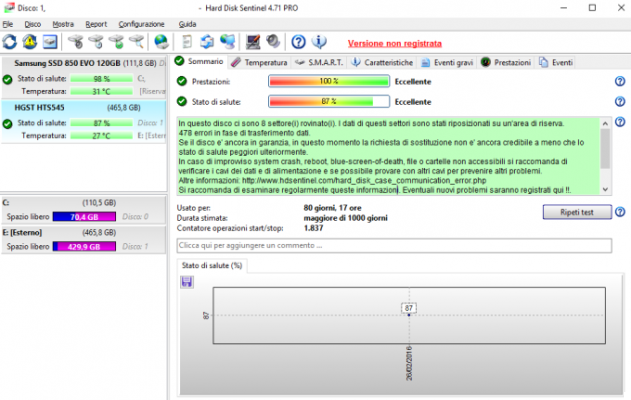This screenshot has height=400, width=631.
Task: Click the hdsentinel.com URL in the description
Action: (364, 180)
